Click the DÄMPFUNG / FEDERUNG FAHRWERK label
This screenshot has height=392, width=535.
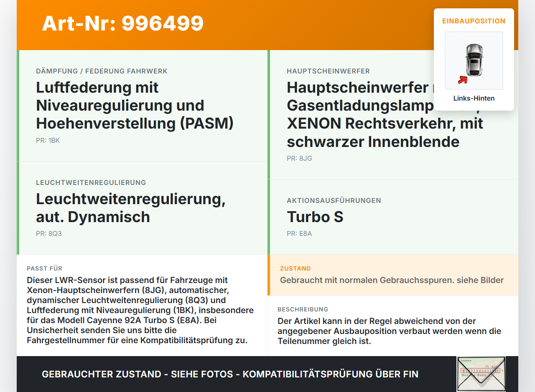[x=102, y=71]
